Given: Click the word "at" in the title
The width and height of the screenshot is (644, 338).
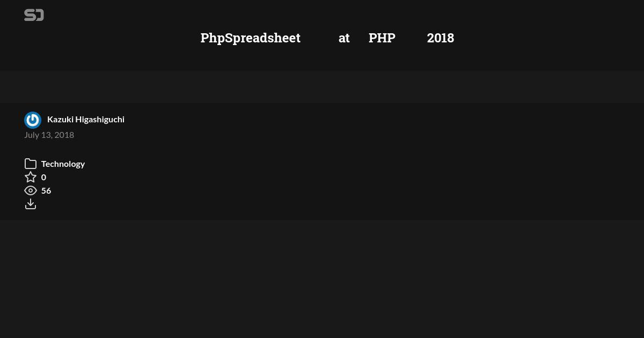Looking at the screenshot, I should click(344, 38).
